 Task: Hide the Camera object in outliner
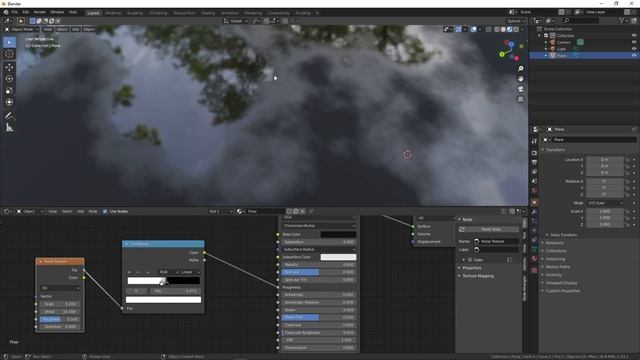[634, 42]
